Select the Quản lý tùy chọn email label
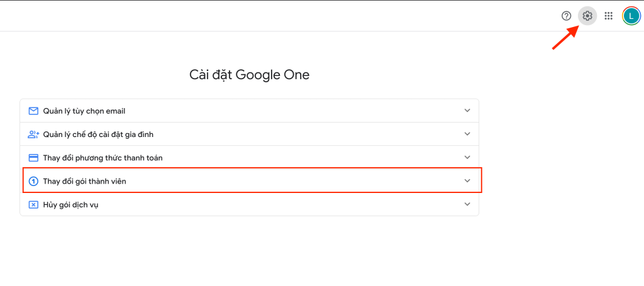This screenshot has width=644, height=286. 84,111
